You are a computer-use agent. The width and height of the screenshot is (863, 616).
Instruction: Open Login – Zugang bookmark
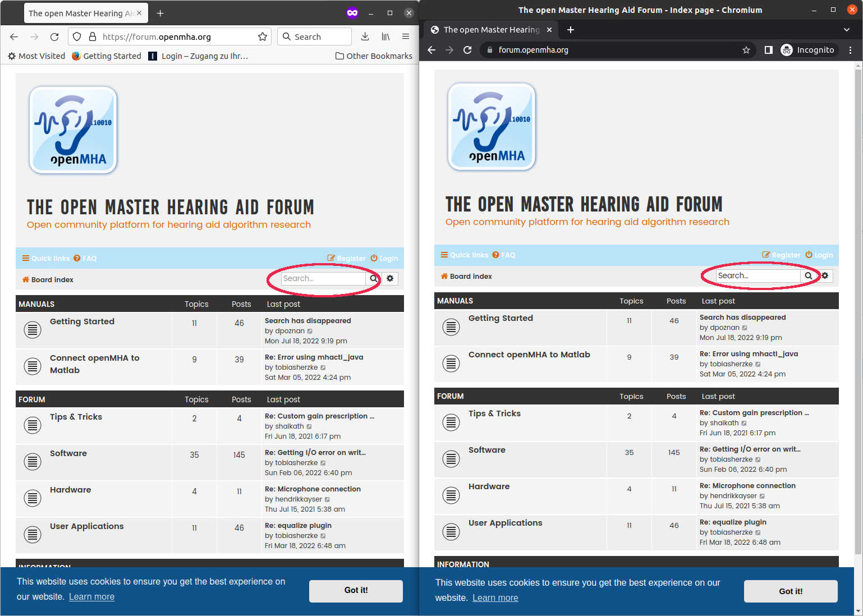198,56
